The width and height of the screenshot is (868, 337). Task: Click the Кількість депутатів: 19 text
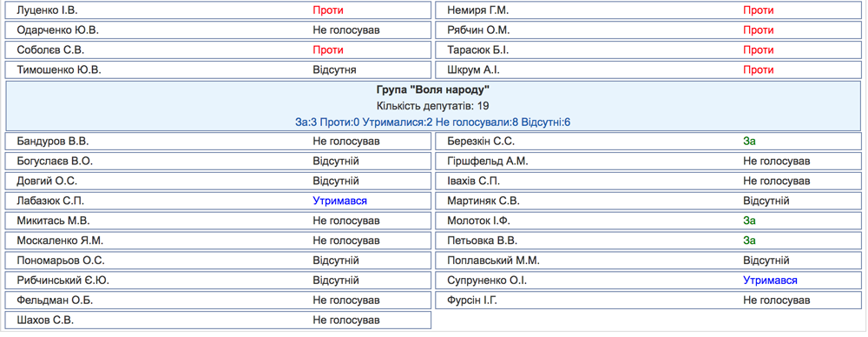433,105
